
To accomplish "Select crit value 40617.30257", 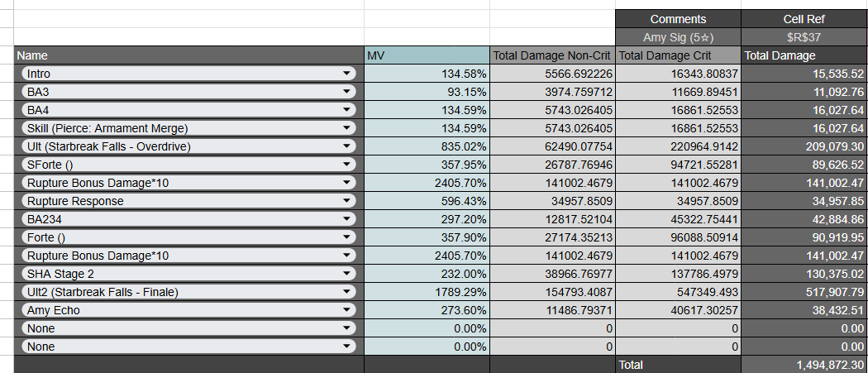I will click(x=678, y=310).
